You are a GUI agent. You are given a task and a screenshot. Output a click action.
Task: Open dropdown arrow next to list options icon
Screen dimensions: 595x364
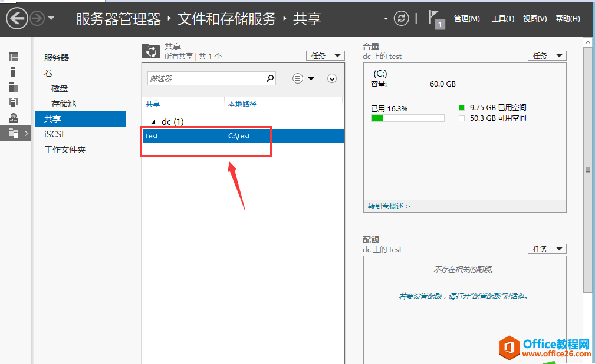(311, 78)
